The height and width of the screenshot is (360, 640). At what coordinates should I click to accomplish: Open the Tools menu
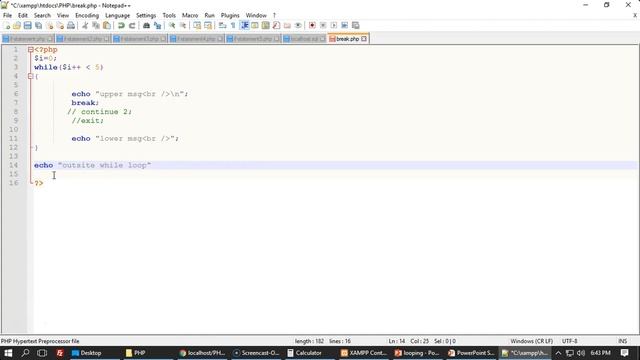click(x=169, y=15)
